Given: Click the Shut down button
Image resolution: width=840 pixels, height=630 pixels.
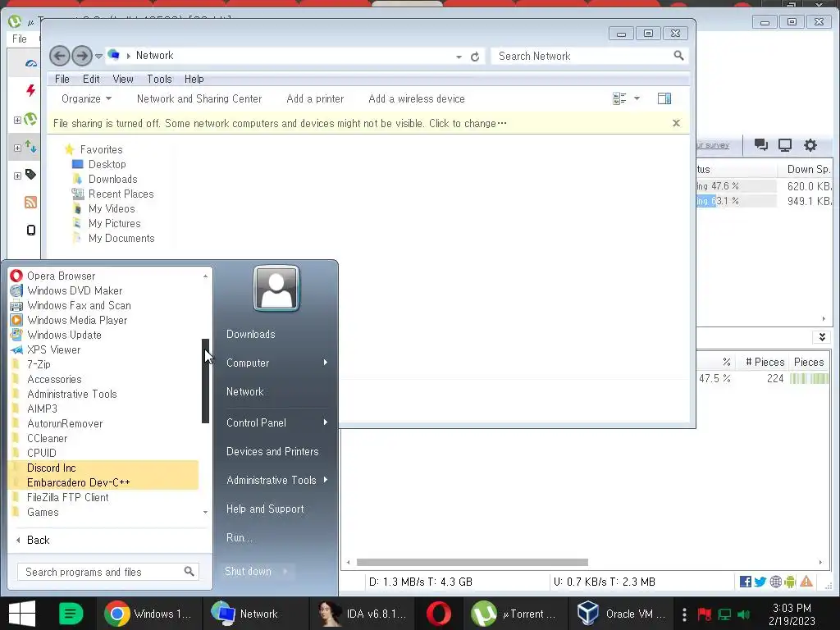Looking at the screenshot, I should [x=248, y=571].
